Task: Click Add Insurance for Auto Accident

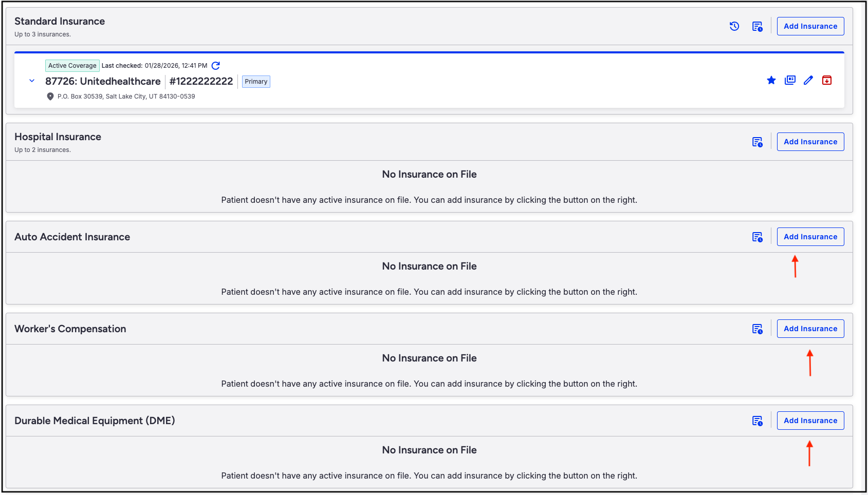Action: (810, 237)
